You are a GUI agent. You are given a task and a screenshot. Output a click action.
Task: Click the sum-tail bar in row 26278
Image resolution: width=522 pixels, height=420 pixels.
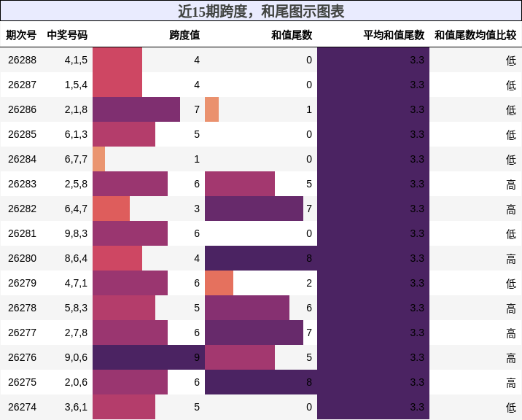tap(247, 308)
